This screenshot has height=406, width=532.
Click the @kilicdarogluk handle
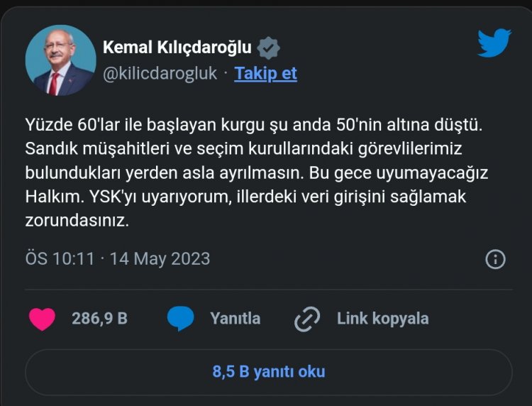(x=160, y=73)
